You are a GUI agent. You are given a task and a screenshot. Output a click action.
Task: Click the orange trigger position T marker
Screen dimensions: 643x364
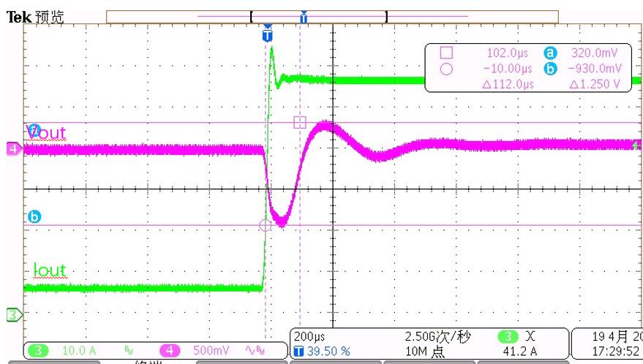[268, 35]
